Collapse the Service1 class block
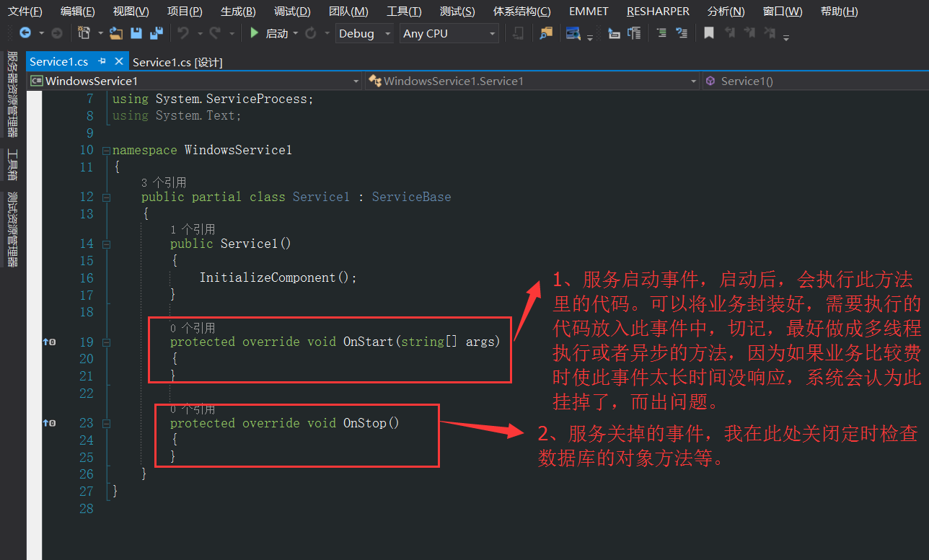929x560 pixels. tap(107, 197)
